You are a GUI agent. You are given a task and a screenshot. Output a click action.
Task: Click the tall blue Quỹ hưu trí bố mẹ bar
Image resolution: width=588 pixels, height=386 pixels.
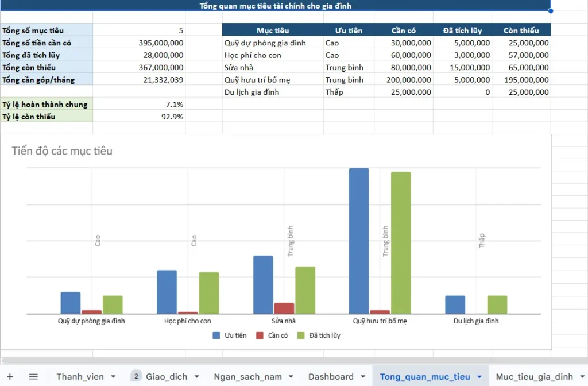359,240
